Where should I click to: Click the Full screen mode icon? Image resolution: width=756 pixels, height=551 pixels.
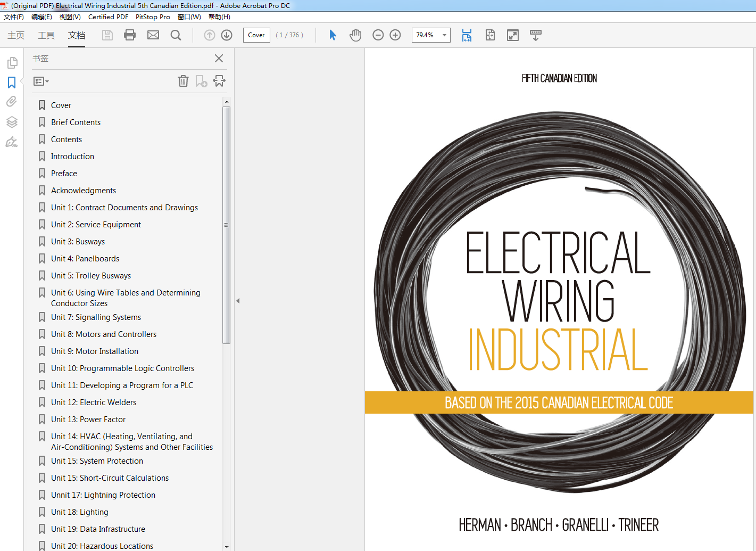tap(513, 35)
